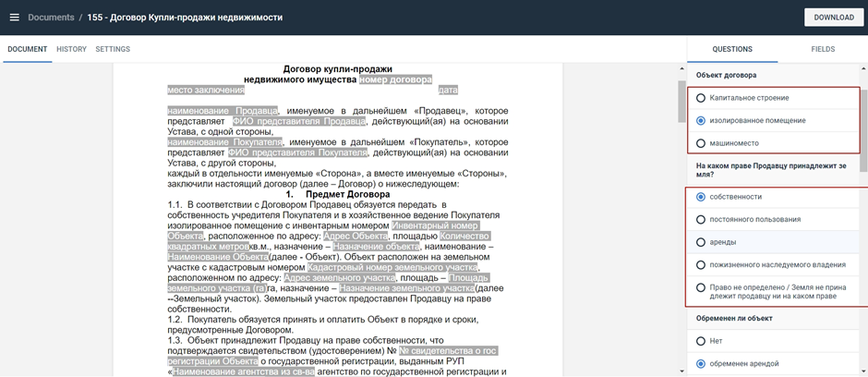The width and height of the screenshot is (868, 377).
Task: Select 'Нет' under Обременен ли объект
Action: [x=701, y=341]
